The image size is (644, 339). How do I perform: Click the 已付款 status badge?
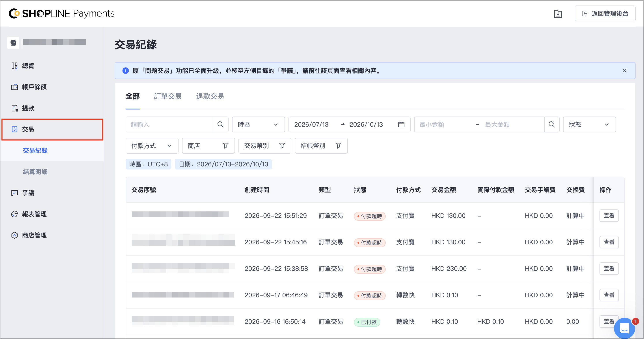pyautogui.click(x=367, y=322)
